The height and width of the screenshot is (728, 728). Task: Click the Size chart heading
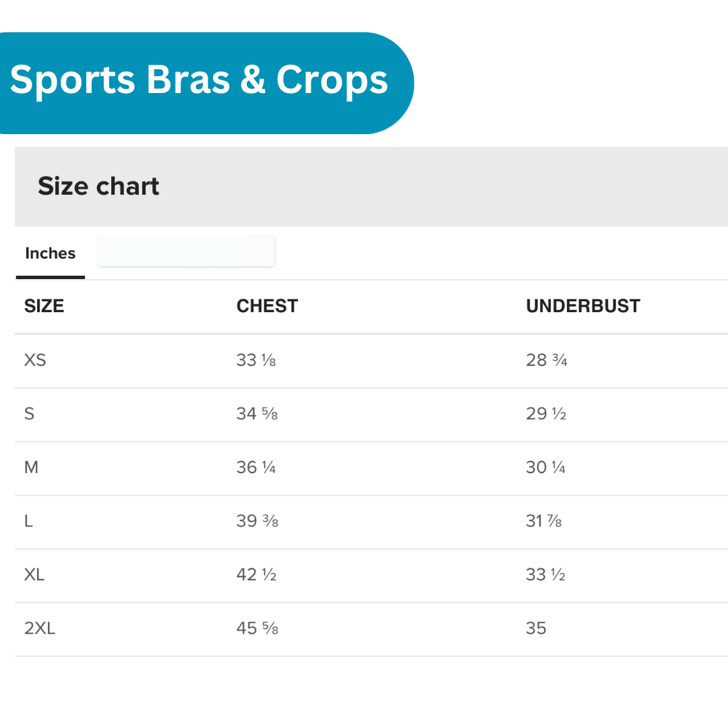click(x=98, y=186)
